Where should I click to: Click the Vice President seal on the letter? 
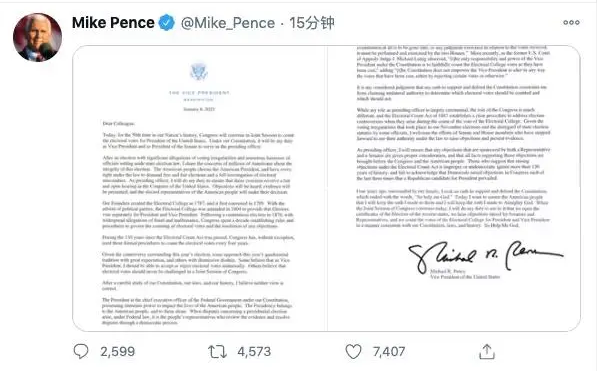click(199, 72)
